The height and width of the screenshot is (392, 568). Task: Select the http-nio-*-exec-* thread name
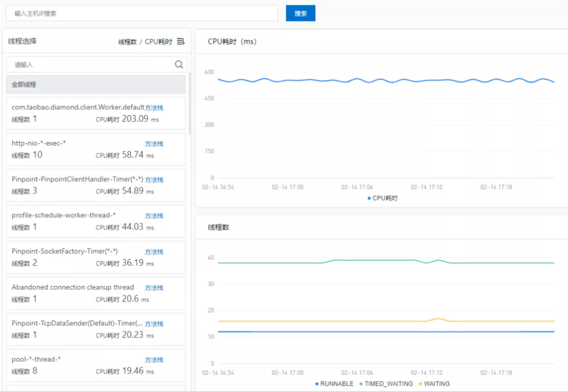click(x=39, y=143)
